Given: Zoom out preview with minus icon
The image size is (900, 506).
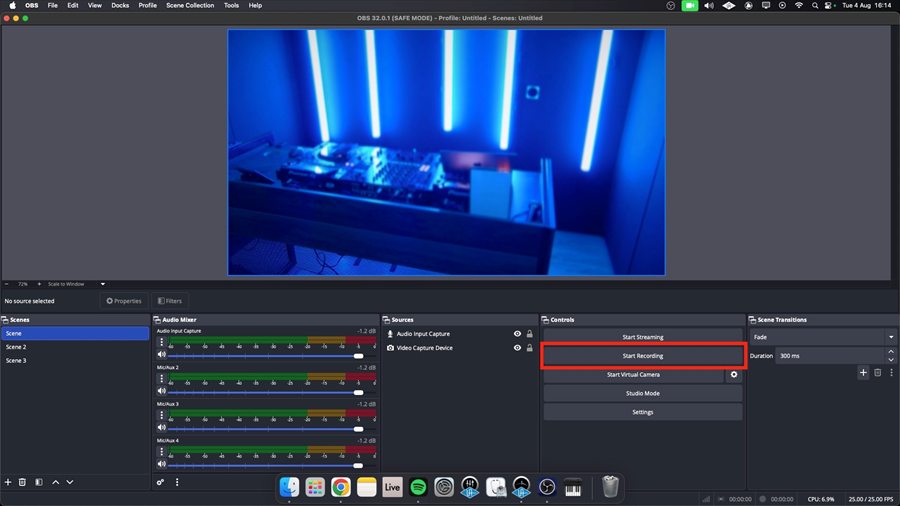Looking at the screenshot, I should tap(6, 284).
